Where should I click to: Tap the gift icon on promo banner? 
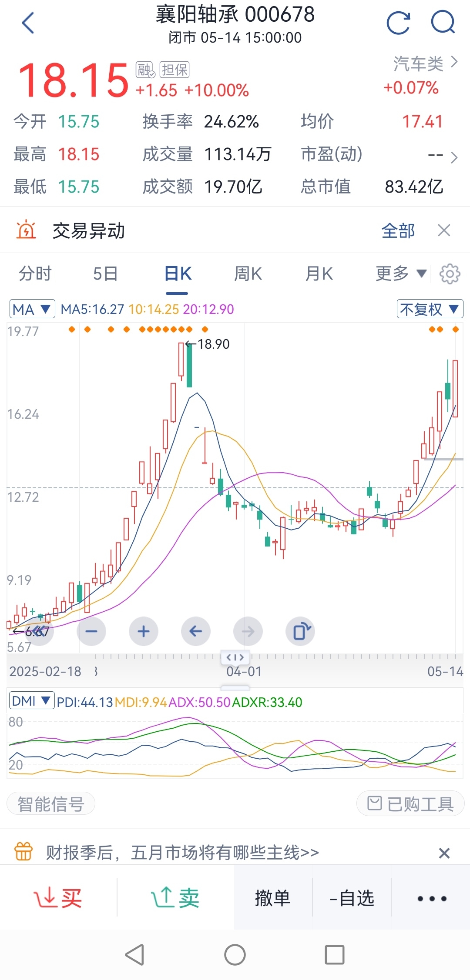click(x=23, y=852)
